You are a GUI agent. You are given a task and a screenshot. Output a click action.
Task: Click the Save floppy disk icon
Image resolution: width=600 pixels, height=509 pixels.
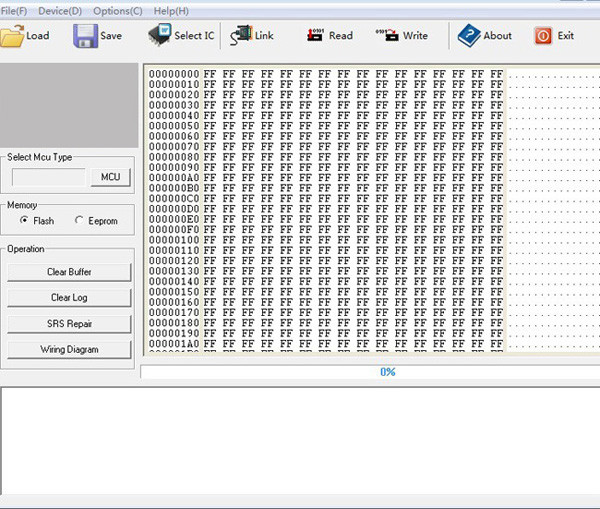point(85,36)
